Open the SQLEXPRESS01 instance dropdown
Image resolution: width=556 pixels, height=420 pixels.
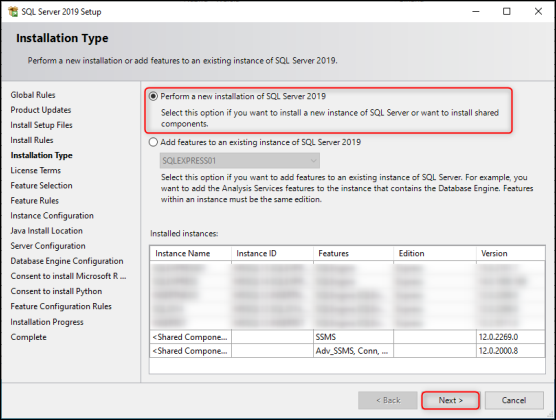click(240, 161)
